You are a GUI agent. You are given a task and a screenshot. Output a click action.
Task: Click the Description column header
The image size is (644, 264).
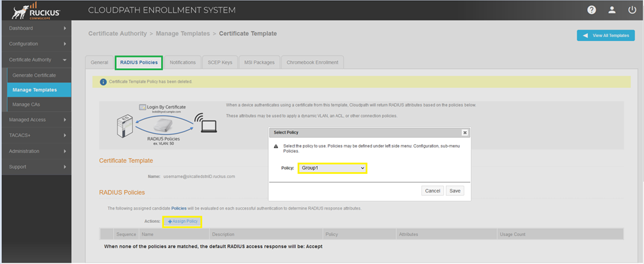pos(267,234)
